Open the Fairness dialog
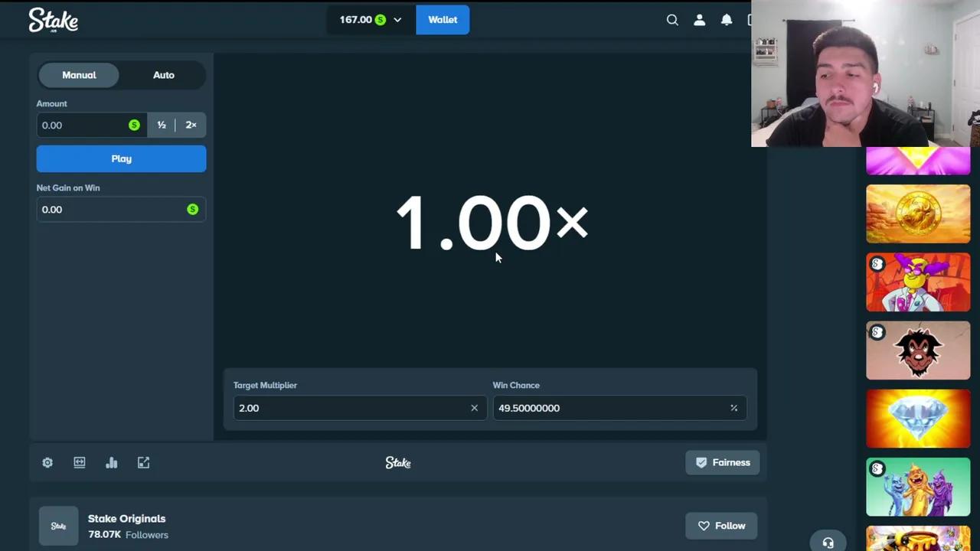 [x=723, y=462]
